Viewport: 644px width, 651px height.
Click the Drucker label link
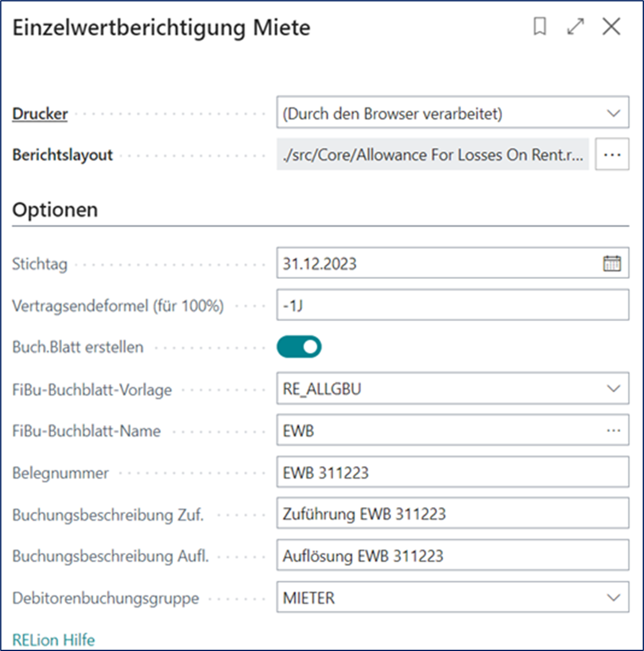pyautogui.click(x=40, y=113)
